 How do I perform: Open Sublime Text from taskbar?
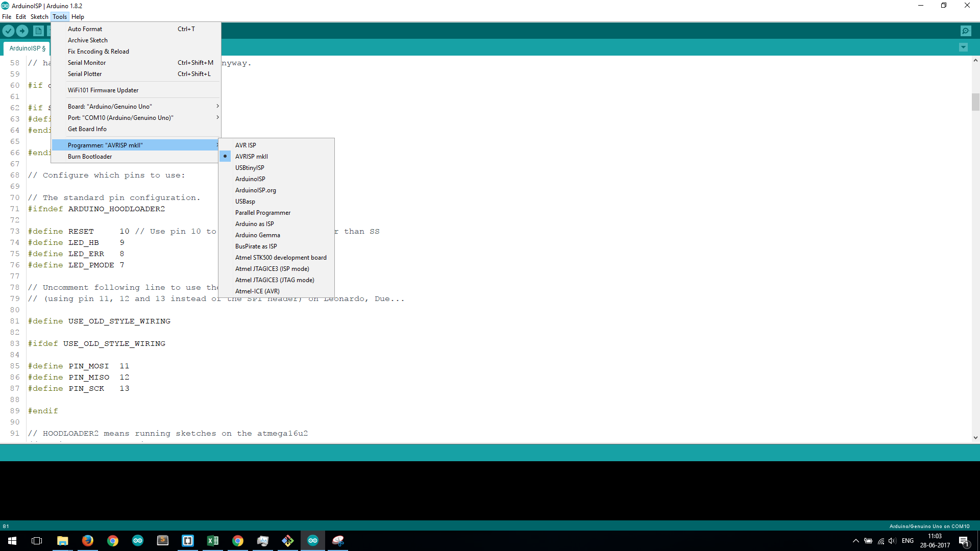[x=162, y=541]
